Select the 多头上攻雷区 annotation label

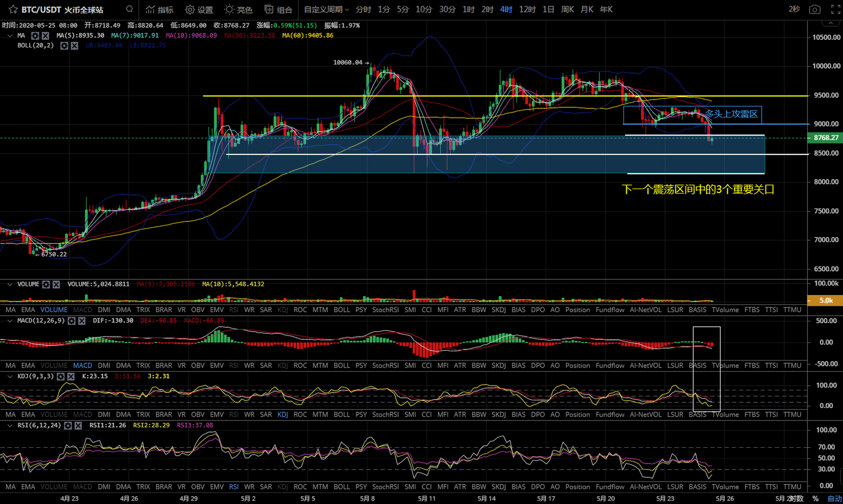pyautogui.click(x=731, y=114)
